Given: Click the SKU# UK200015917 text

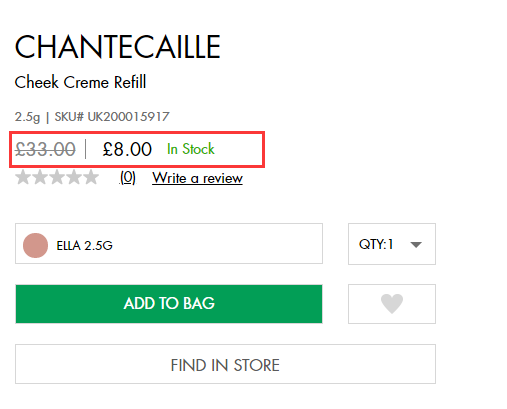Looking at the screenshot, I should (112, 117).
